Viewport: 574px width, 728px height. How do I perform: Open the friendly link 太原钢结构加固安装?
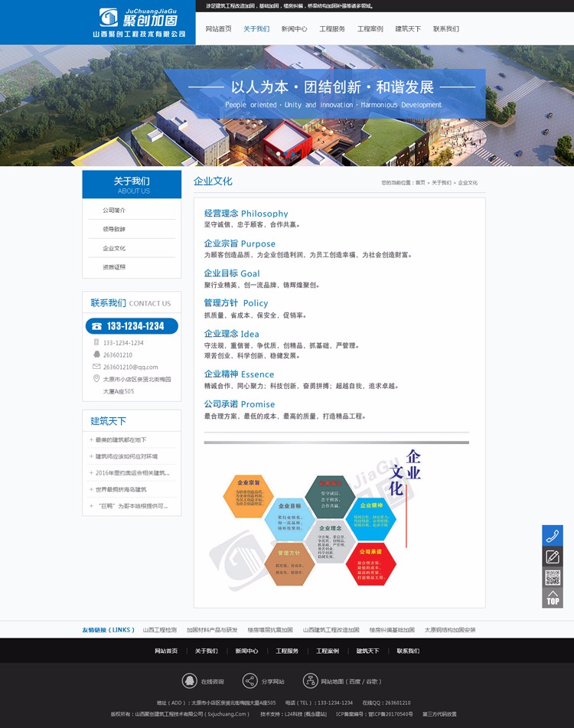450,630
